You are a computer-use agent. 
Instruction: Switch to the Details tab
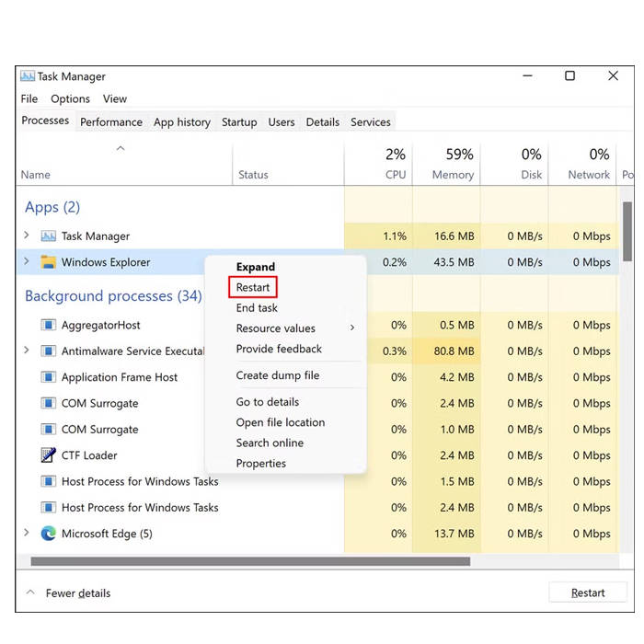pyautogui.click(x=323, y=122)
